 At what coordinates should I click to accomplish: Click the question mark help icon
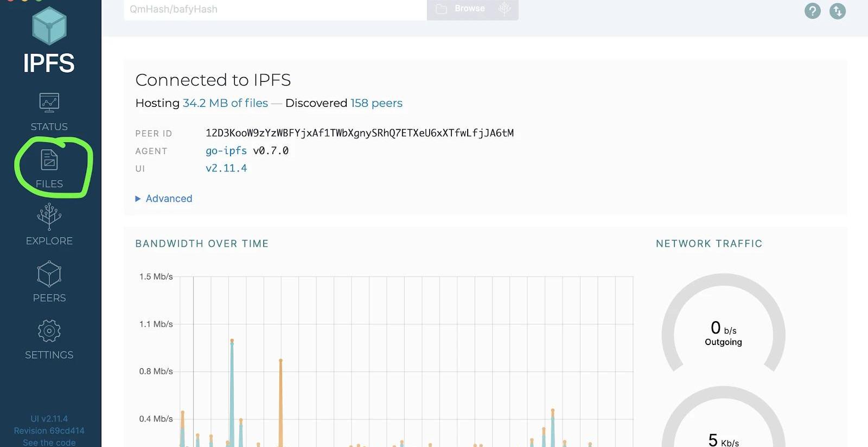click(x=812, y=11)
